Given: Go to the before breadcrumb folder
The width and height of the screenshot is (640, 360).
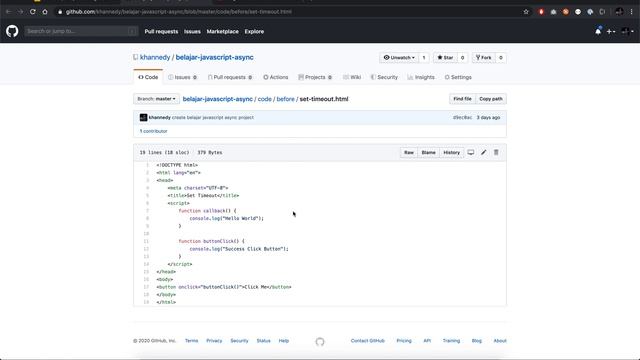Looking at the screenshot, I should click(x=285, y=99).
